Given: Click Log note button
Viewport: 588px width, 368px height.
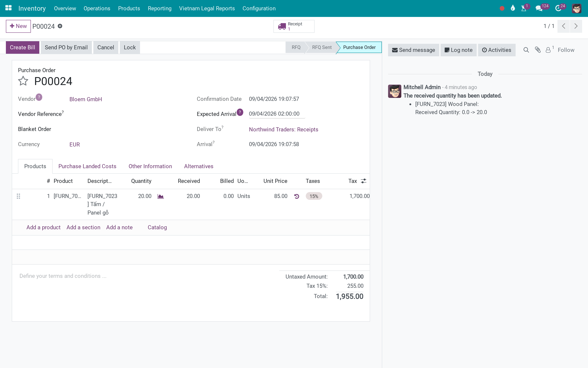Looking at the screenshot, I should click(x=458, y=50).
